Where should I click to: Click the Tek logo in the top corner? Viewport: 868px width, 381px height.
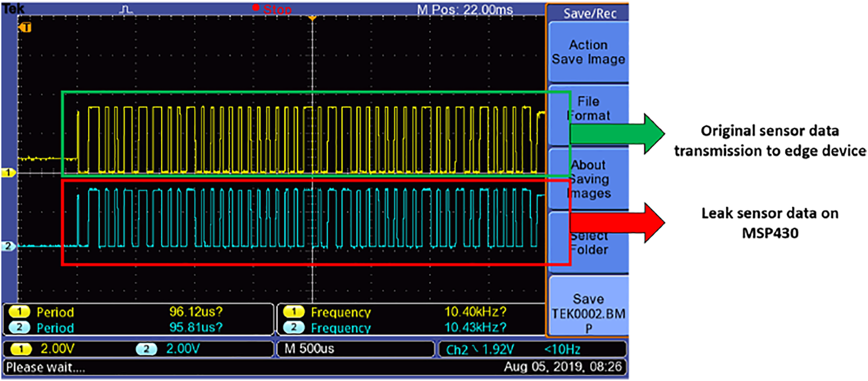(12, 8)
